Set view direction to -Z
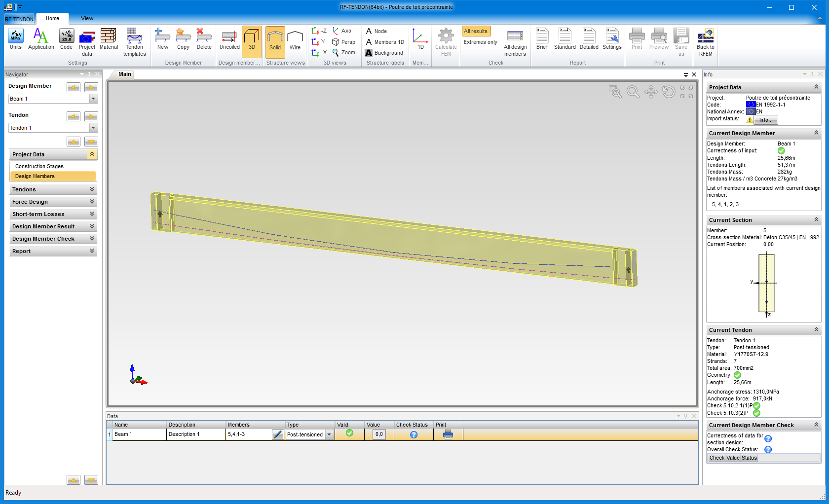 (x=319, y=31)
